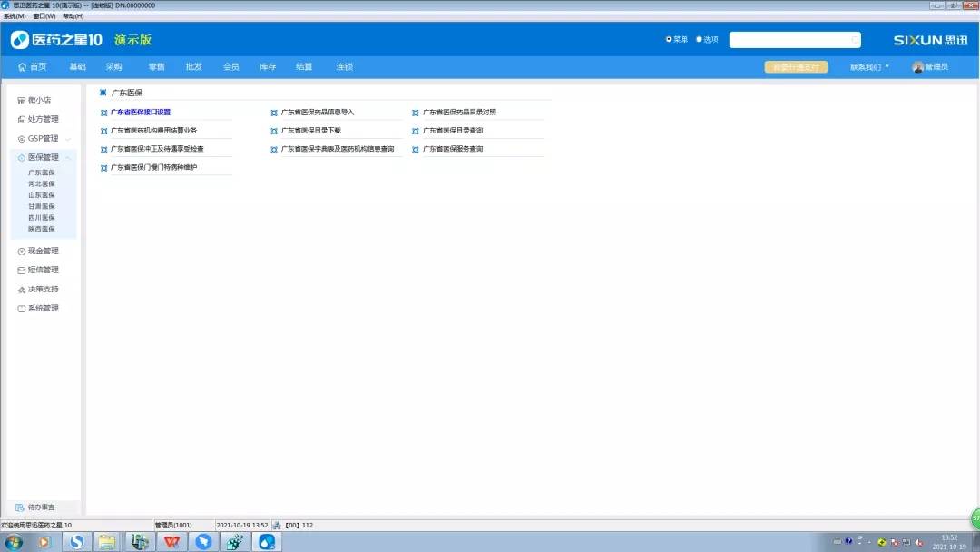The width and height of the screenshot is (980, 552).
Task: Open the 基础 navigation tab
Action: [77, 67]
